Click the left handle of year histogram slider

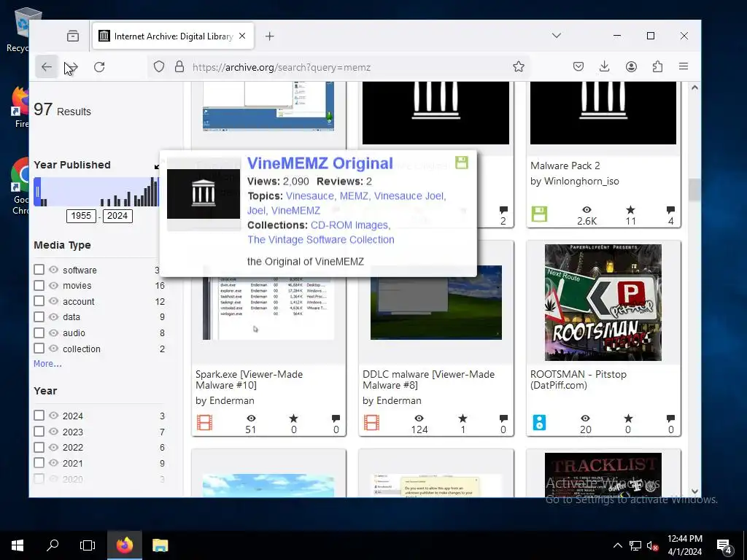[x=37, y=192]
